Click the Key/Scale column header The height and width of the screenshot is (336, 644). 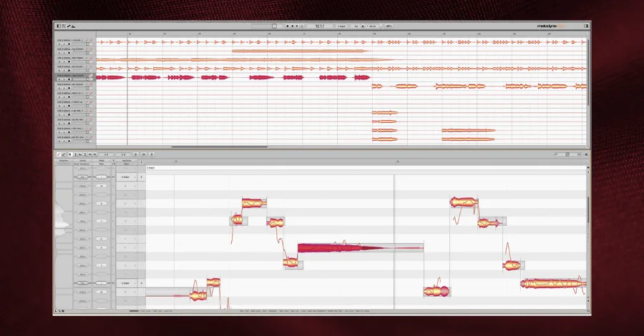tap(127, 160)
